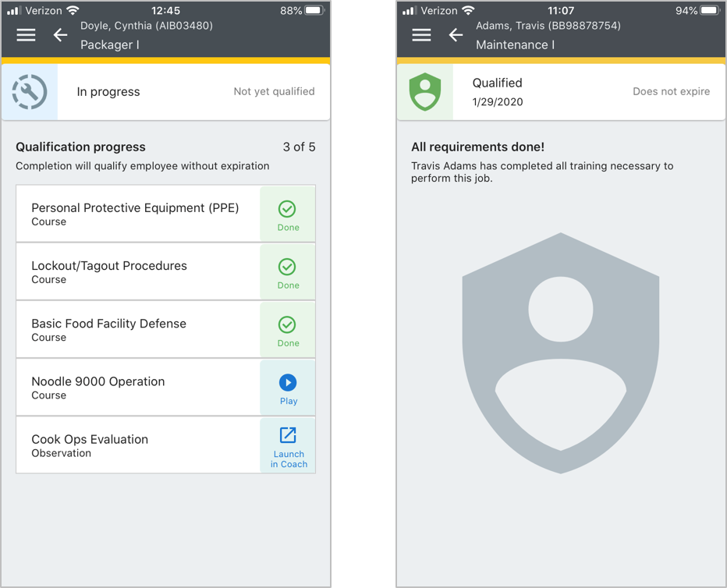
Task: Click Done checkmark for Personal Protective Equipment
Action: [288, 214]
